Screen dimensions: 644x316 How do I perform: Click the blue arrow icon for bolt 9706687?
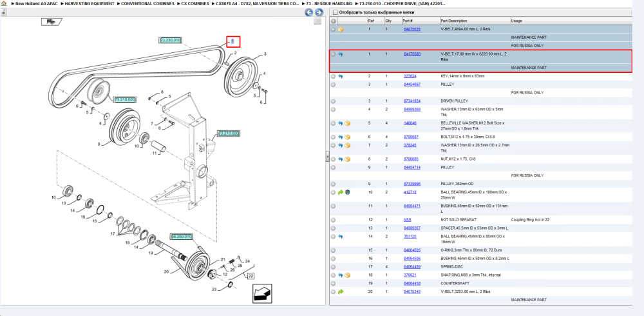(341, 137)
